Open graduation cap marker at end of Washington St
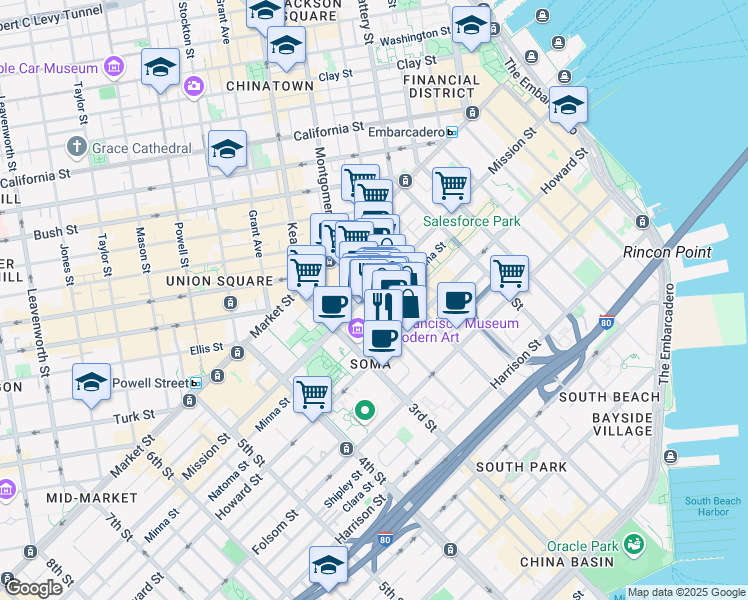 (x=471, y=28)
